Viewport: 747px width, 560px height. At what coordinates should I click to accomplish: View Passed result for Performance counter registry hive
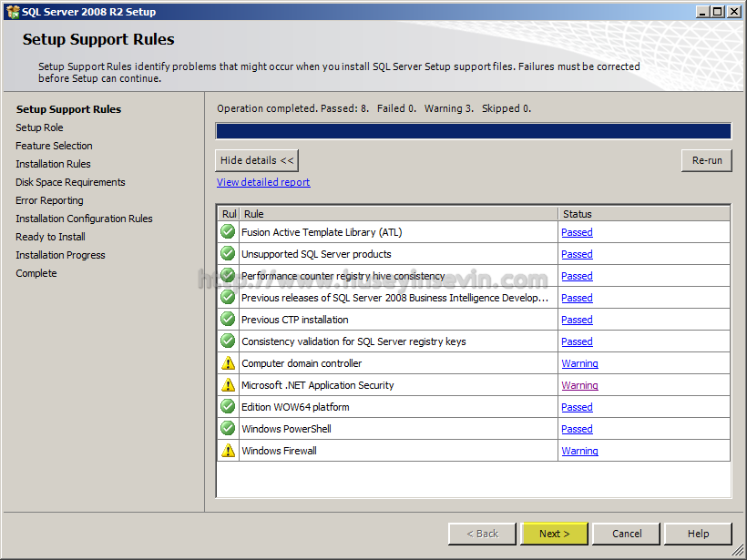pyautogui.click(x=577, y=276)
